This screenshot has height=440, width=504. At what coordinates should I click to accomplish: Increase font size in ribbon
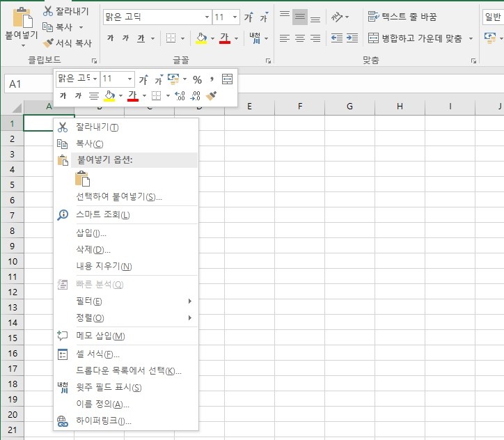pos(248,17)
